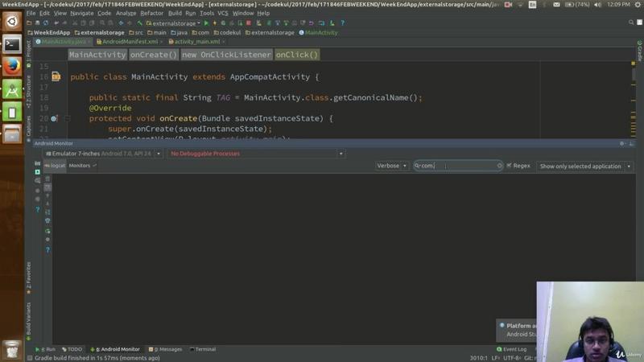Image resolution: width=644 pixels, height=362 pixels.
Task: Open the toolbar Help question mark
Action: click(343, 23)
